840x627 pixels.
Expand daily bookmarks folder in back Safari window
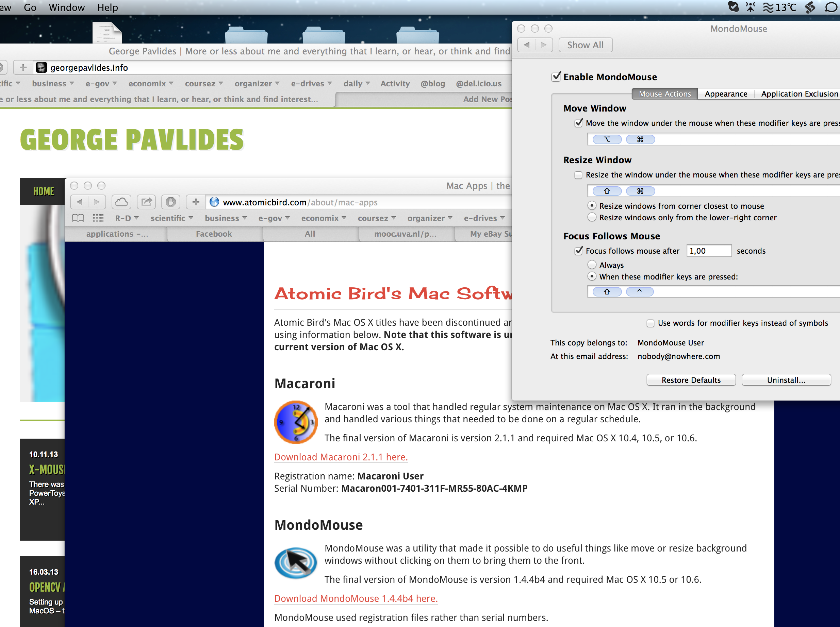click(357, 84)
